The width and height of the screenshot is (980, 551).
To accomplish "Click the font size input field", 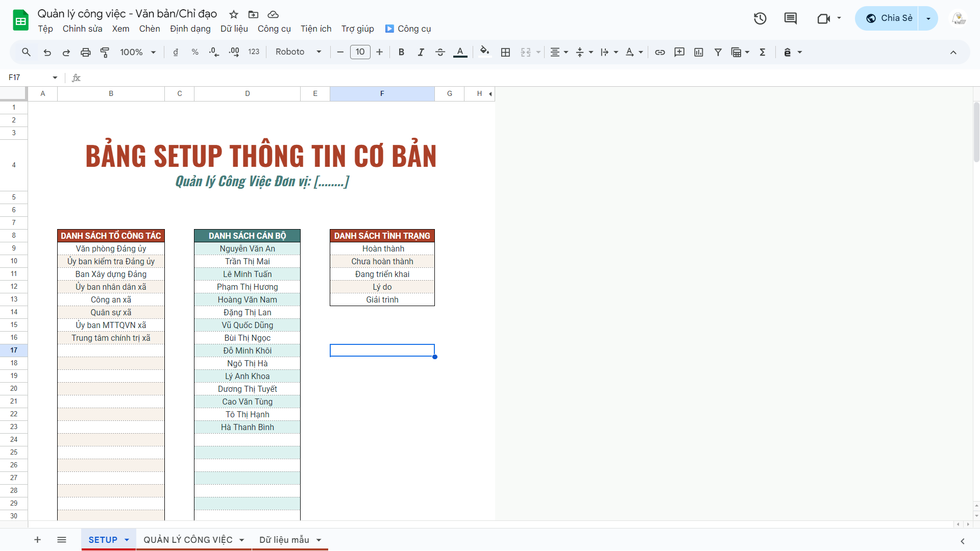I will click(x=360, y=52).
